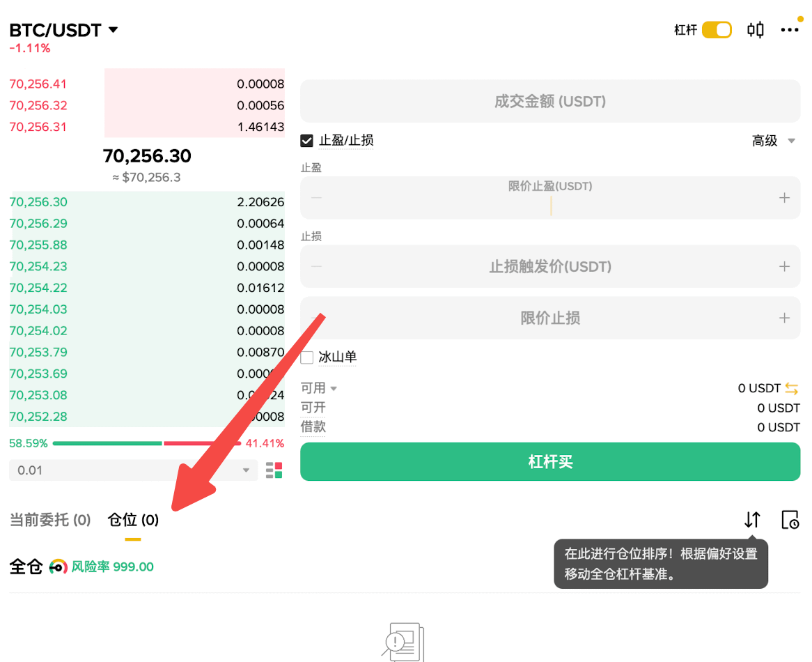Switch to the 当前委托 tab
The height and width of the screenshot is (662, 812).
[49, 519]
